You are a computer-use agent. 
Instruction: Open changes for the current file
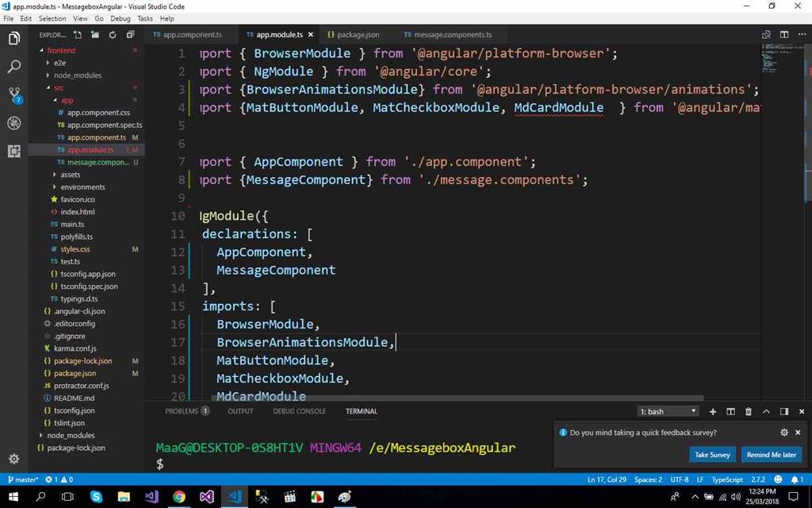point(766,35)
